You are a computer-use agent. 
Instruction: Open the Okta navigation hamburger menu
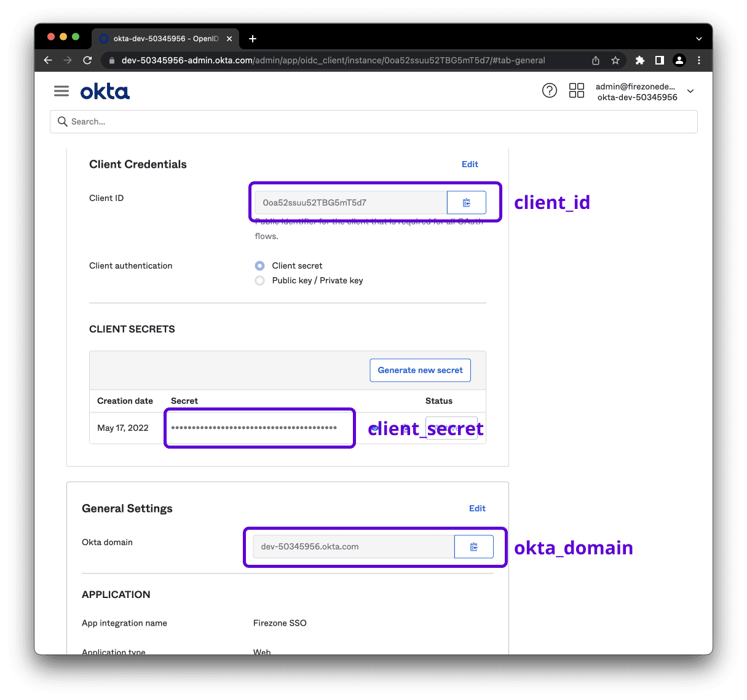61,90
